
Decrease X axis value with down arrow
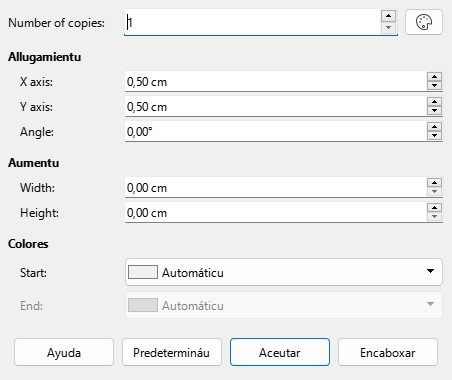[x=434, y=85]
